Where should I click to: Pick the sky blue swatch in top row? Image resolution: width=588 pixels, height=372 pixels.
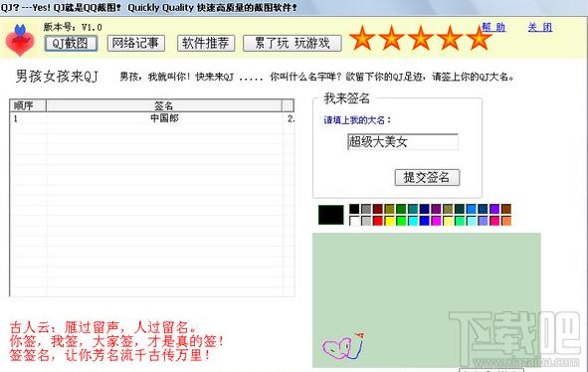tap(472, 209)
